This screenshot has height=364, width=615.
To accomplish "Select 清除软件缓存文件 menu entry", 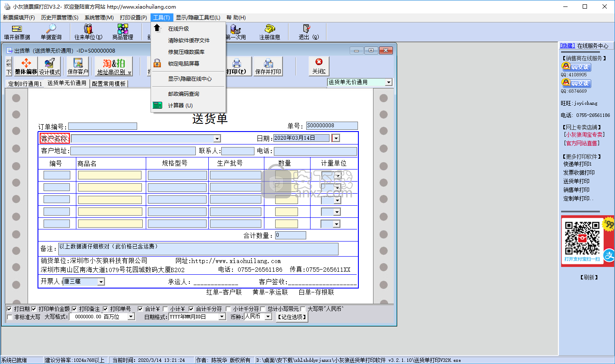I will click(x=188, y=40).
